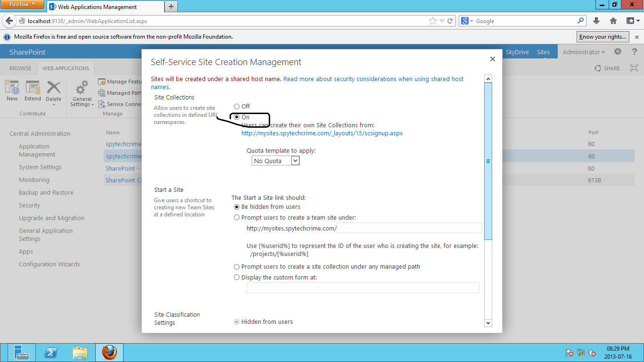This screenshot has width=644, height=362.
Task: Select Prompt users to create a team site under
Action: 237,218
